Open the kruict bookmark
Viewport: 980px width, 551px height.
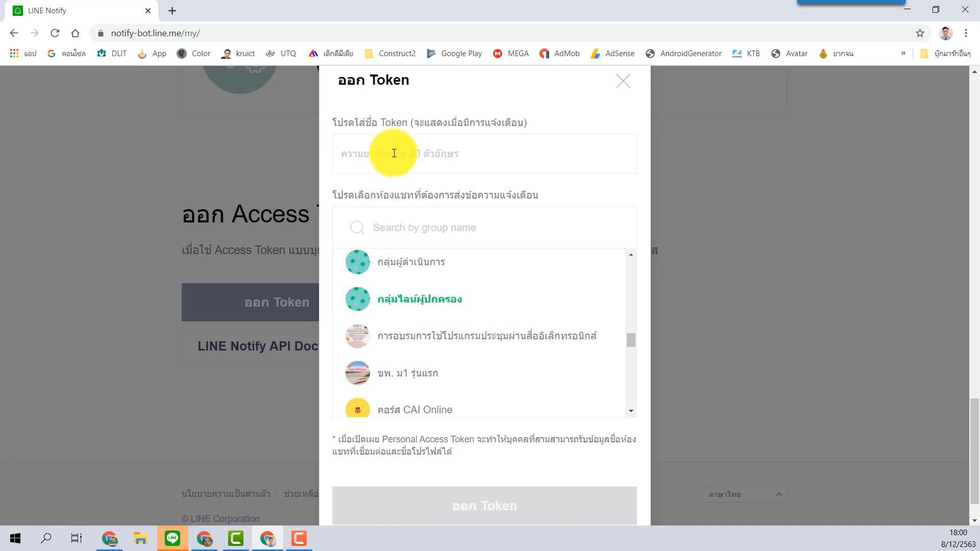tap(238, 54)
